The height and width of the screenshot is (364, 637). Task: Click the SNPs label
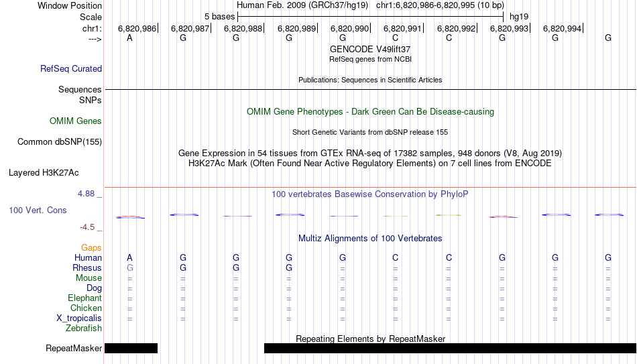pos(91,100)
